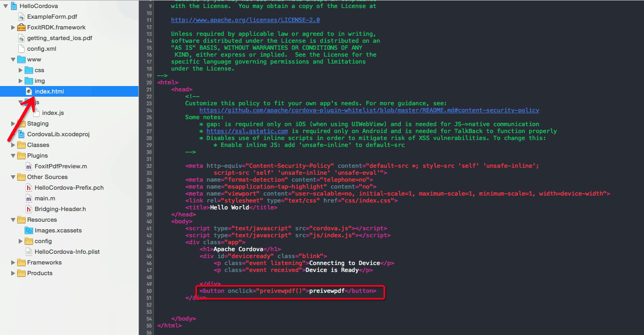Click the getting_started_ios.pdf file icon
This screenshot has height=335, width=644.
[21, 38]
